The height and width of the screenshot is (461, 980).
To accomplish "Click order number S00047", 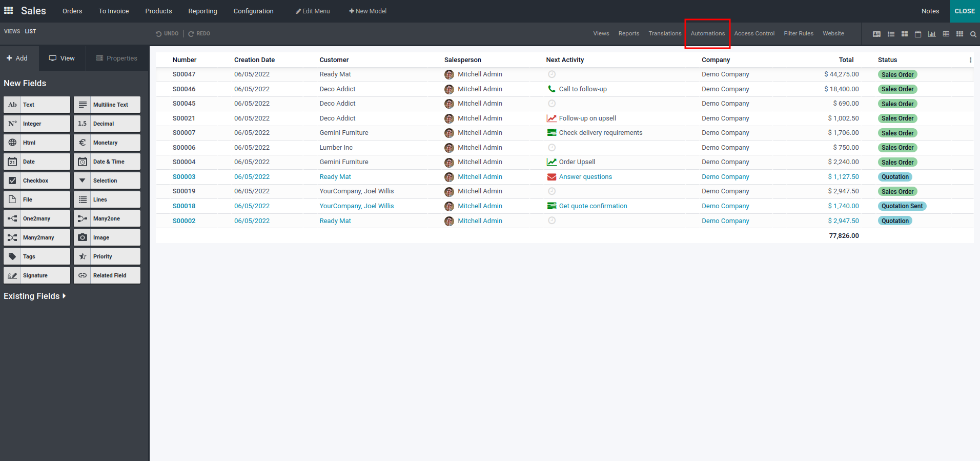I will point(184,74).
